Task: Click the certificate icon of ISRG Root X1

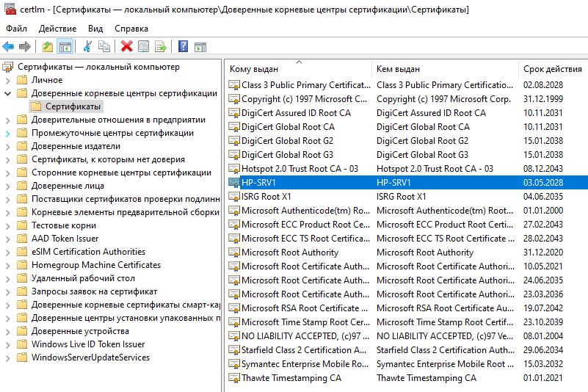Action: (234, 197)
